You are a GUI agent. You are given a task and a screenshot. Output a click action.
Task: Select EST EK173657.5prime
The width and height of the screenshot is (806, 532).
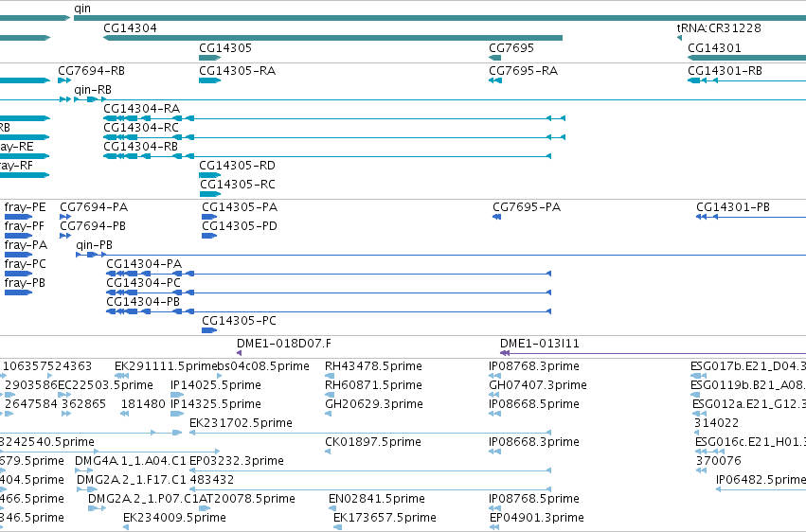click(336, 527)
